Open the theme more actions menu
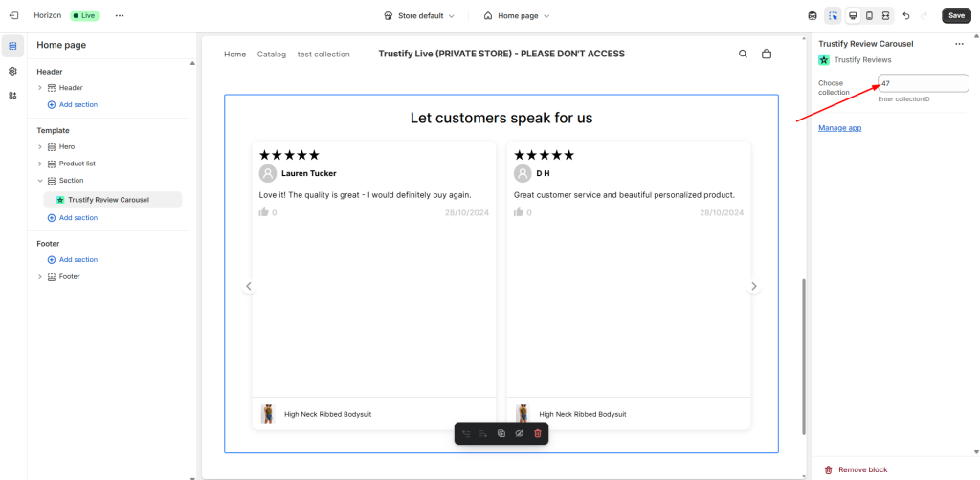Image resolution: width=980 pixels, height=480 pixels. [x=120, y=15]
